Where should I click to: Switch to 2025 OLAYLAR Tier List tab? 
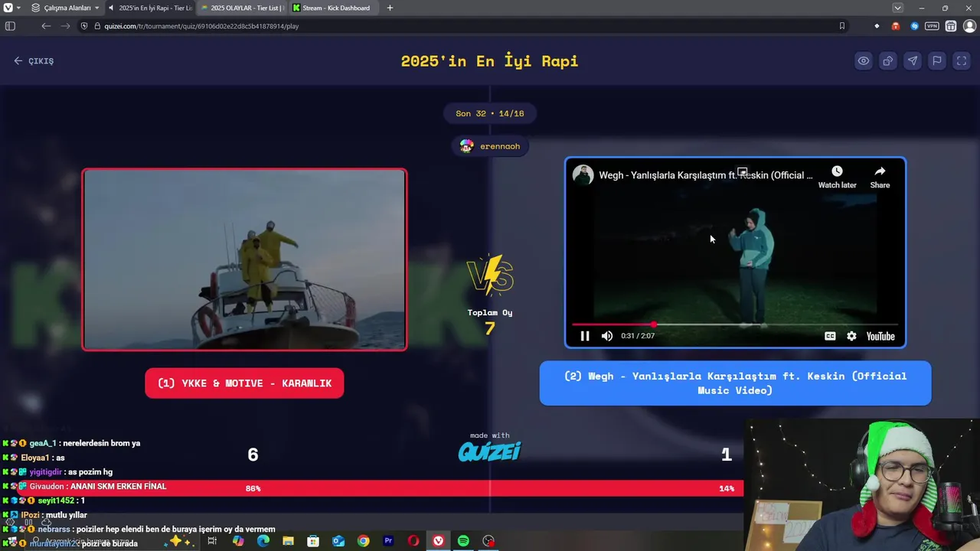pyautogui.click(x=241, y=8)
